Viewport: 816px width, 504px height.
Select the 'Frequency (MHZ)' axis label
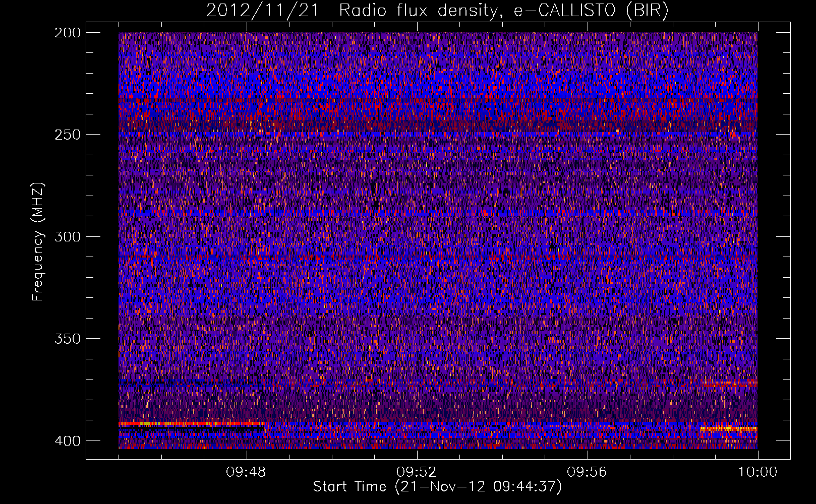[38, 242]
